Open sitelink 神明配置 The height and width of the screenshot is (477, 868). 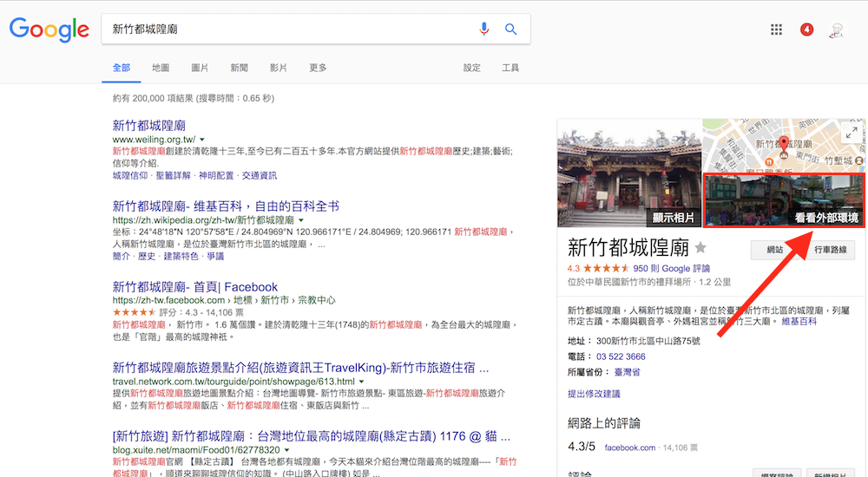pos(216,175)
